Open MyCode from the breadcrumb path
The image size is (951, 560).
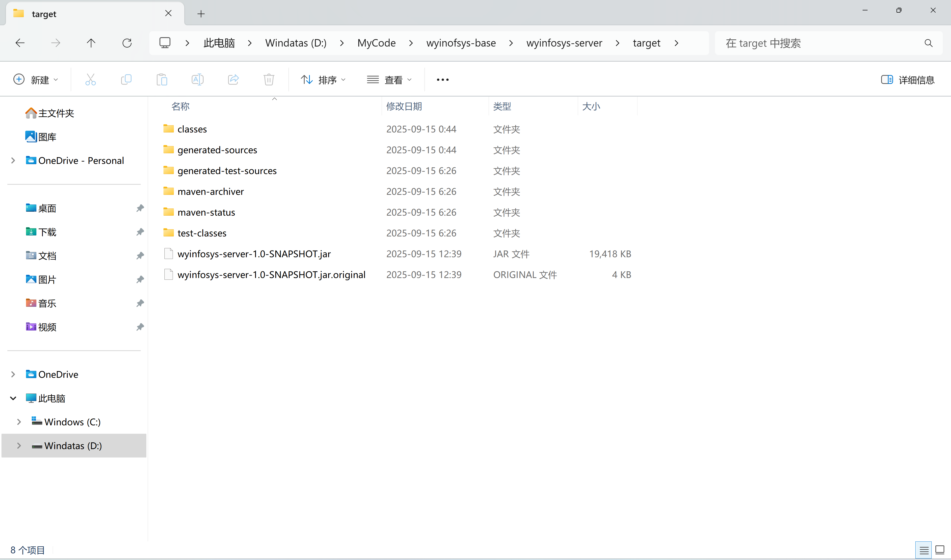pyautogui.click(x=376, y=43)
